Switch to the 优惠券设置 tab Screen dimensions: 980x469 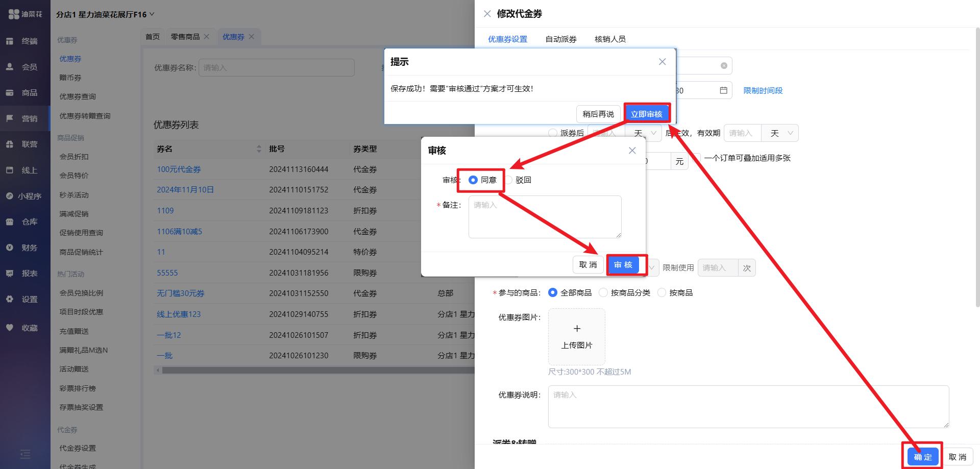tap(507, 39)
